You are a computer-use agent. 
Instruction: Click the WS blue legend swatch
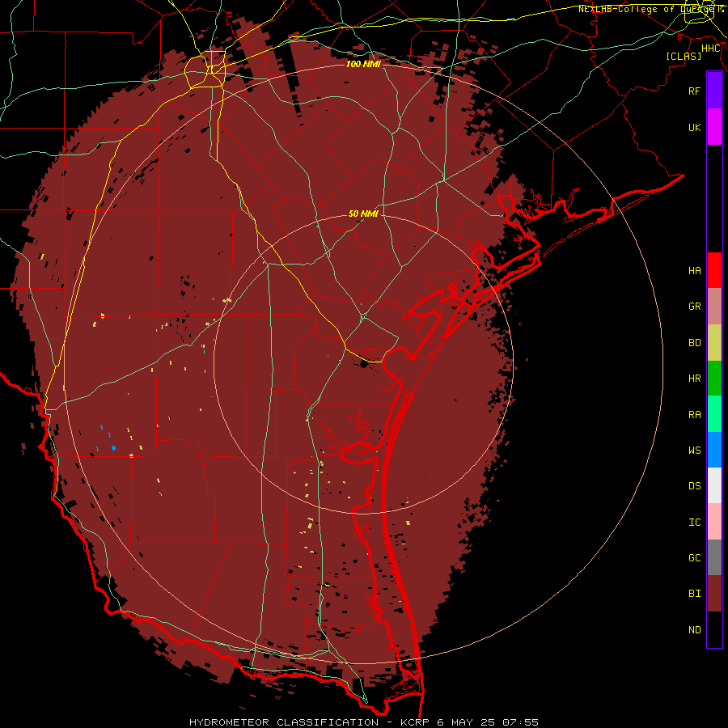(714, 450)
